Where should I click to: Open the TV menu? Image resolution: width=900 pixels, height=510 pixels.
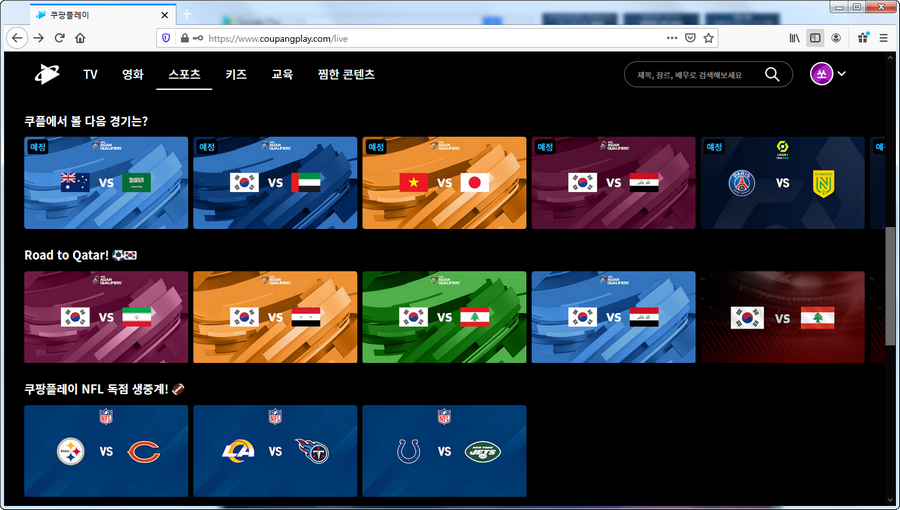click(x=90, y=75)
